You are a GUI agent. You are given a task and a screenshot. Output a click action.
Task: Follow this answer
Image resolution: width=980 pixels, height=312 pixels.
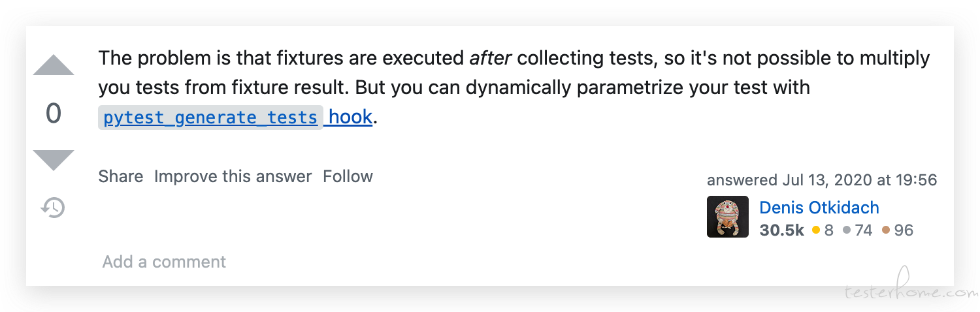tap(348, 176)
